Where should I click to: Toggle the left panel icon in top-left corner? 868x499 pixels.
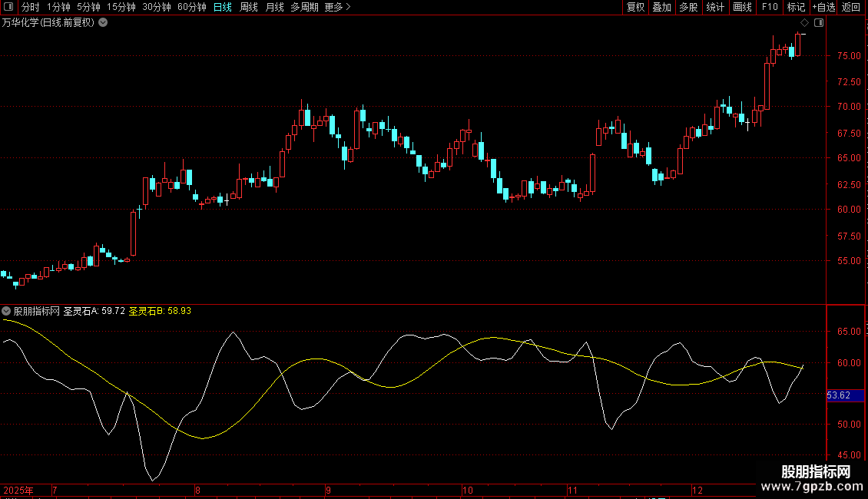(x=9, y=7)
